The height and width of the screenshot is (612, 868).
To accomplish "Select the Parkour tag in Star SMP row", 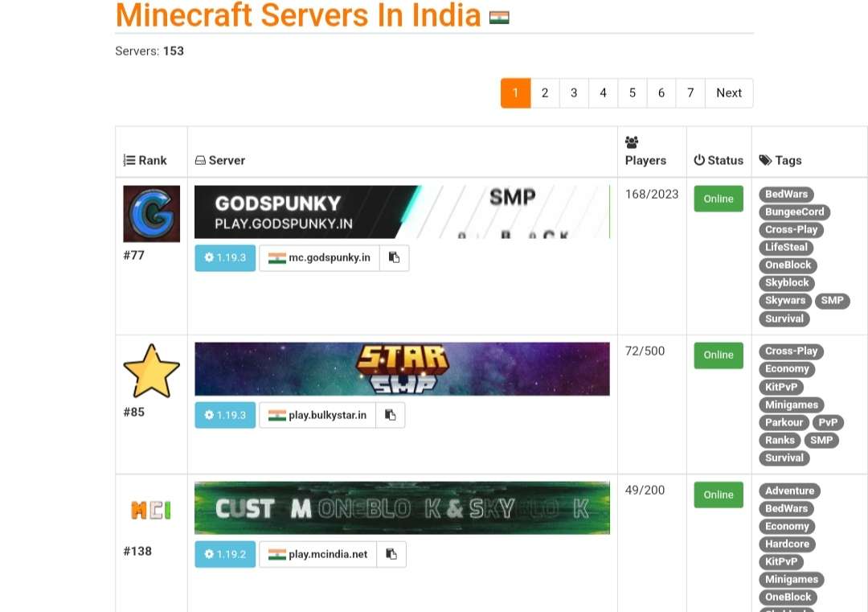I will click(x=784, y=422).
